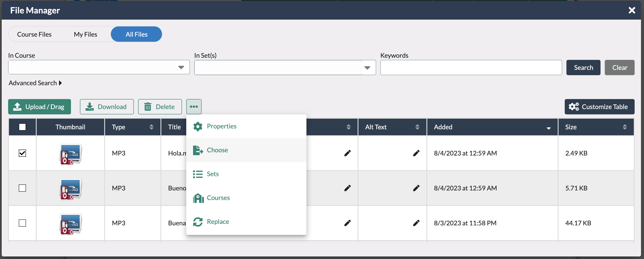Uncheck the Hola MP3 file checkbox
Screen dimensions: 644x259
tap(22, 153)
